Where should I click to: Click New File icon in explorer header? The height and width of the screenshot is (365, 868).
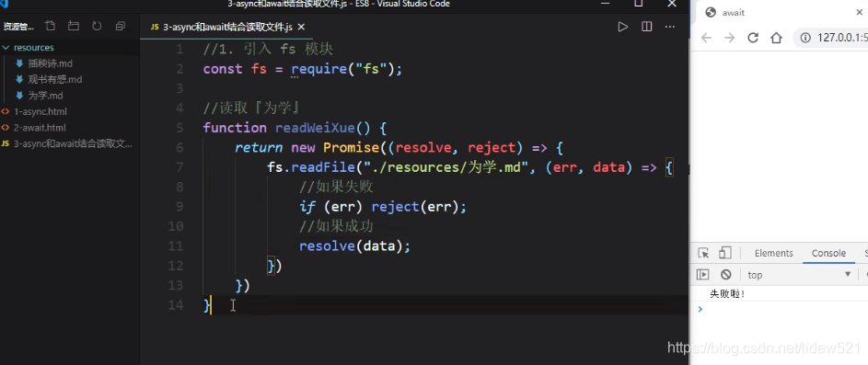point(51,26)
